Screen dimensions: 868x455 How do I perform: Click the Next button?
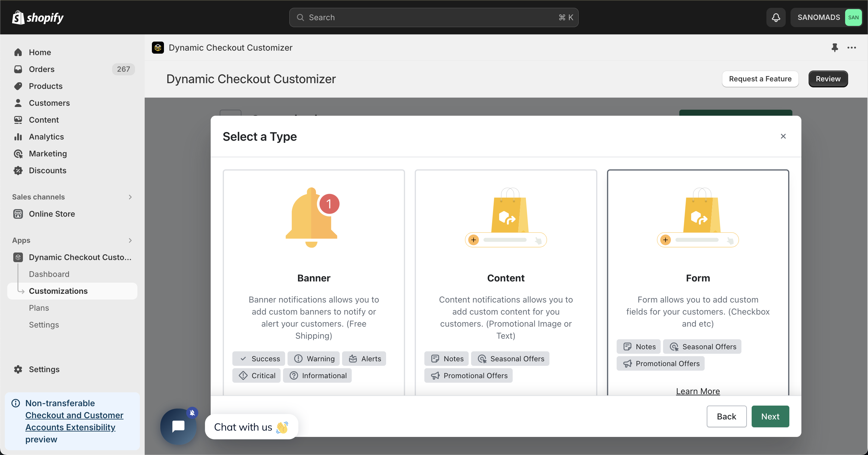tap(770, 416)
